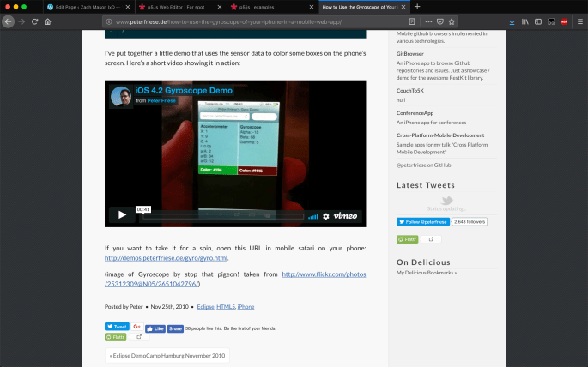Open the screenshot extension icon
The width and height of the screenshot is (588, 367).
pos(551,21)
